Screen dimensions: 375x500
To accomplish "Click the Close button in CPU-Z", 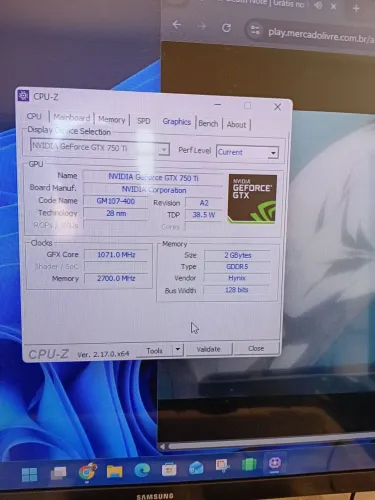I will [256, 348].
